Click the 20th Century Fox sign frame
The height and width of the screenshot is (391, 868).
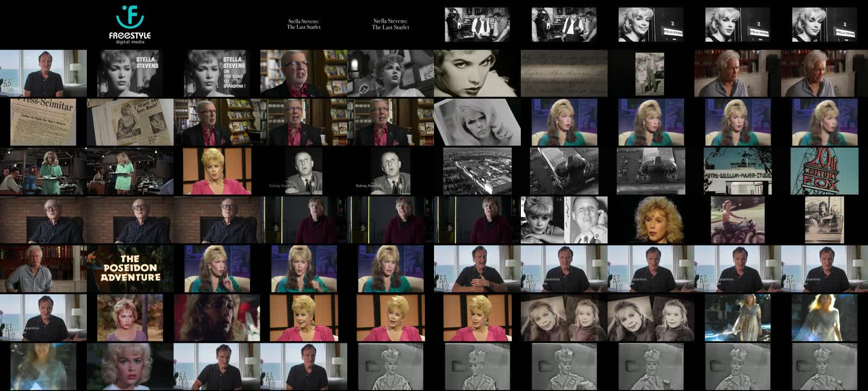(x=824, y=171)
